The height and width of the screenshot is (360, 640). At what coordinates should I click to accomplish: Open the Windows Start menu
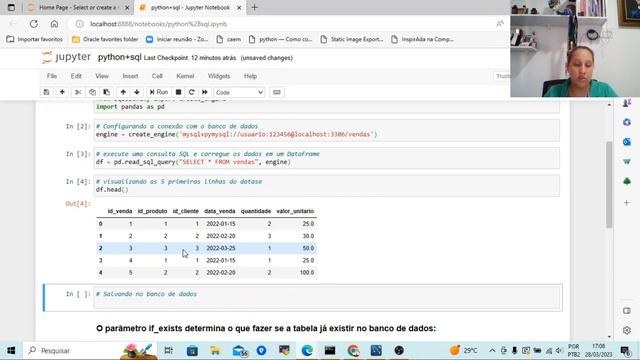(11, 351)
